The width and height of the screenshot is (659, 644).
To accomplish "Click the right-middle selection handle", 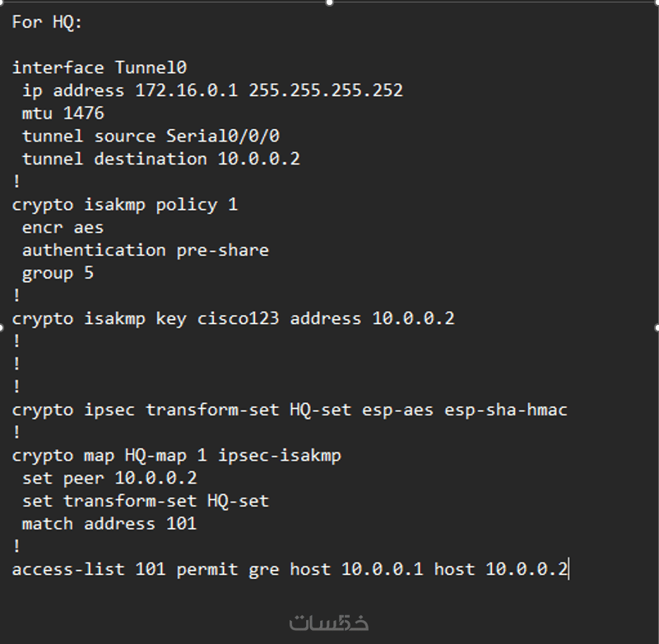I will pos(657,327).
